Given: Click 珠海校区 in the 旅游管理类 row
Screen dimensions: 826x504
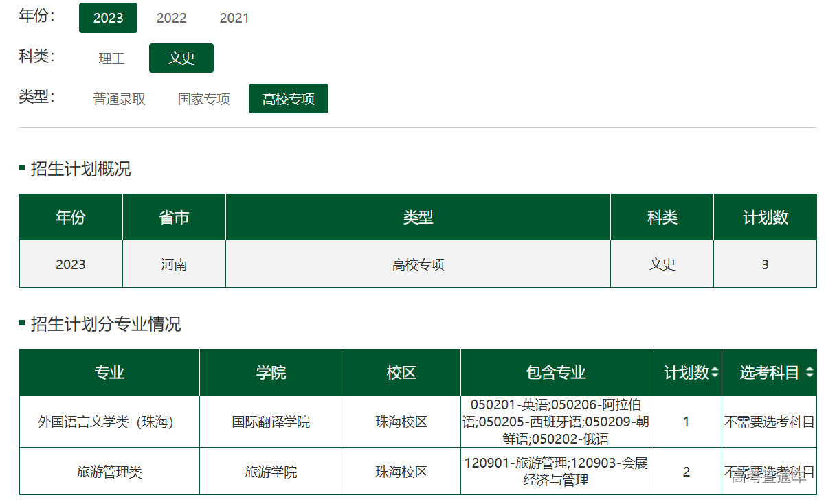Looking at the screenshot, I should tap(401, 472).
